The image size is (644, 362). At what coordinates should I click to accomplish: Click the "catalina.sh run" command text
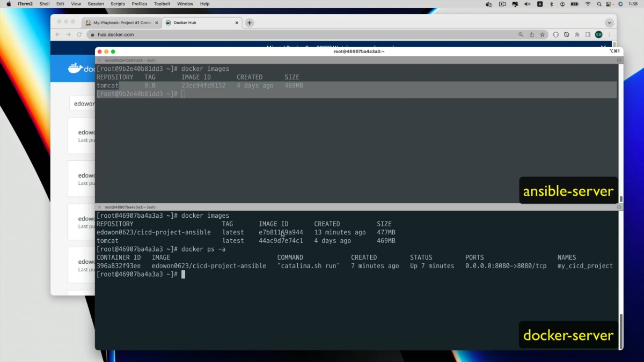click(309, 266)
